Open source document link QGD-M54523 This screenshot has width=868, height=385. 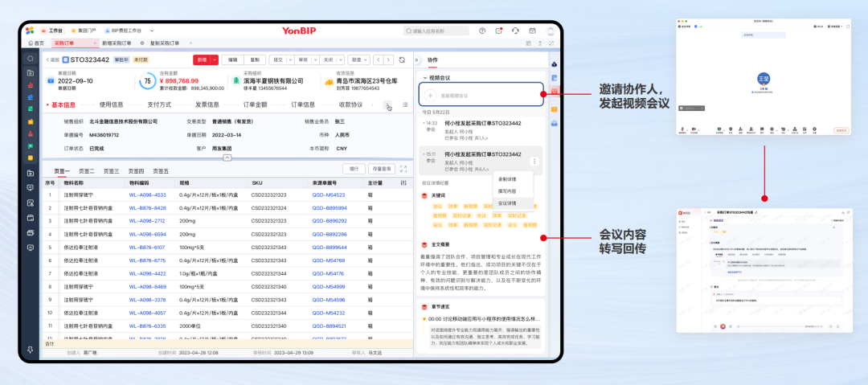(x=328, y=195)
